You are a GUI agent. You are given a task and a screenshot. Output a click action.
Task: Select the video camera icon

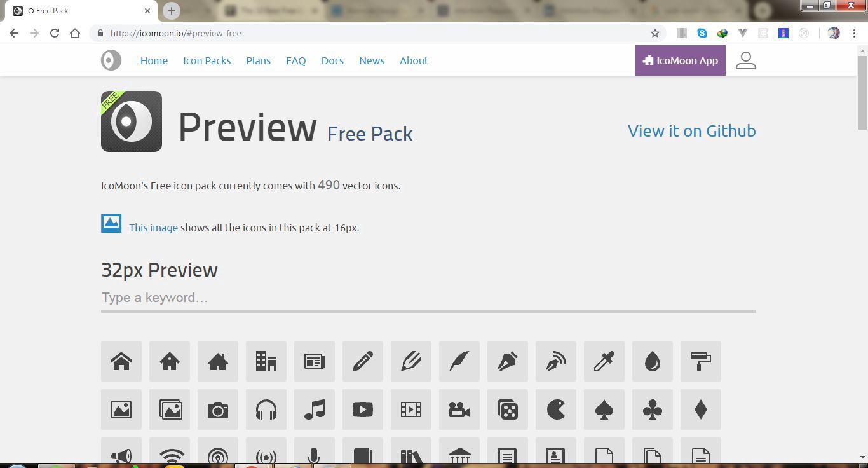click(x=459, y=410)
